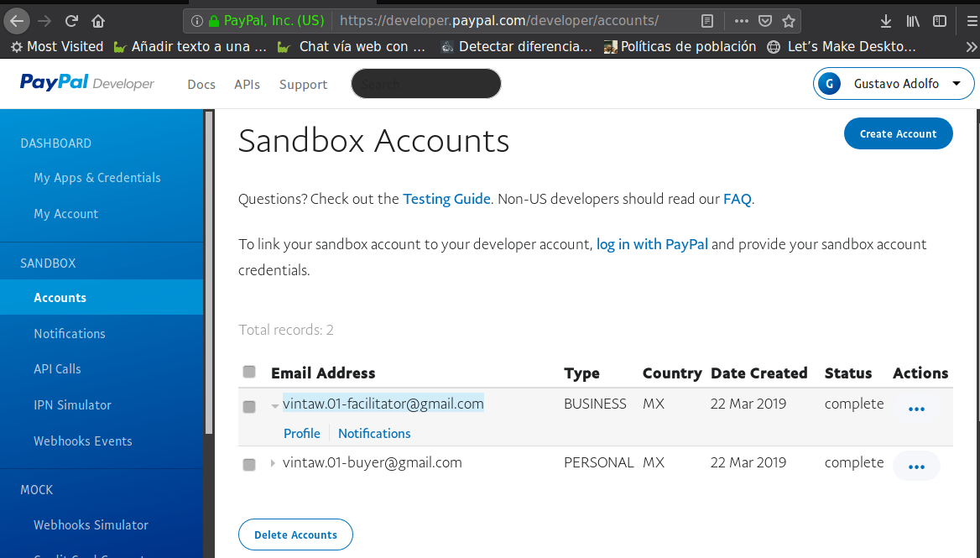Toggle the select-all checkbox in table header
The height and width of the screenshot is (558, 980).
[249, 372]
